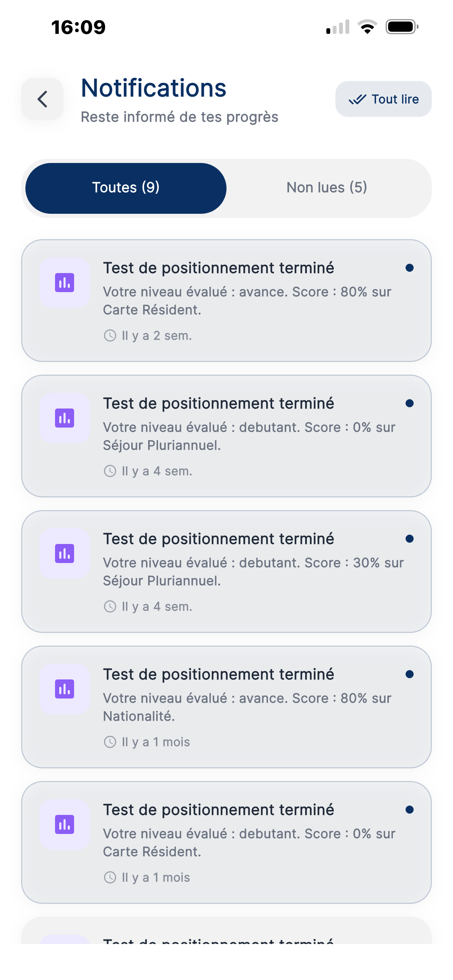Click the unread dot on the last visible notification

pyautogui.click(x=410, y=809)
